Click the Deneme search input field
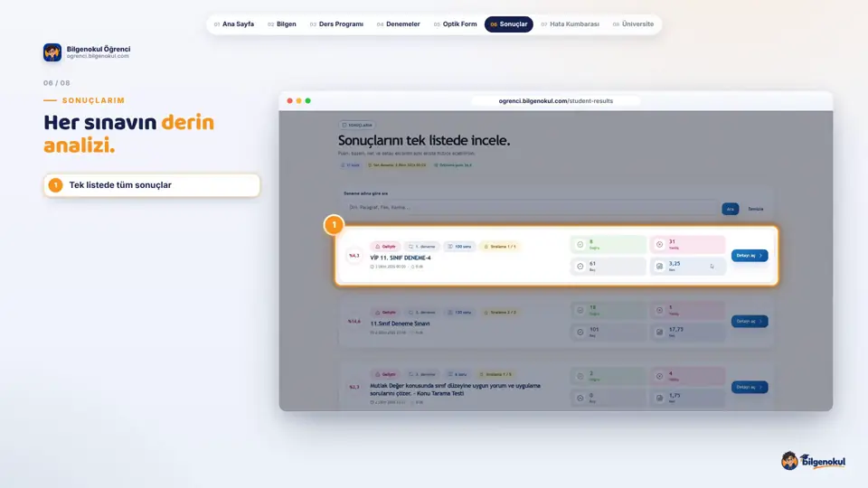868x488 pixels. [x=531, y=208]
